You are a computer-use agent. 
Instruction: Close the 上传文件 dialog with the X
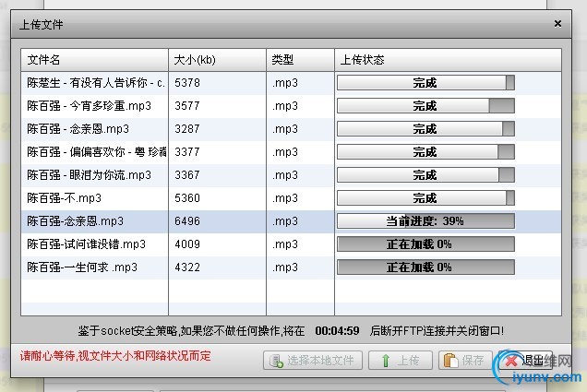pyautogui.click(x=557, y=24)
